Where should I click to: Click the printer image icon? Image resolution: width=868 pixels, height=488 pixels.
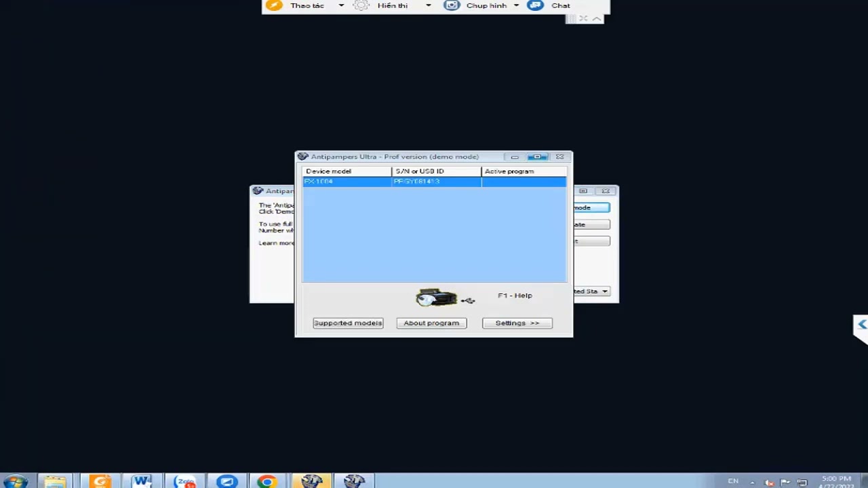point(436,298)
